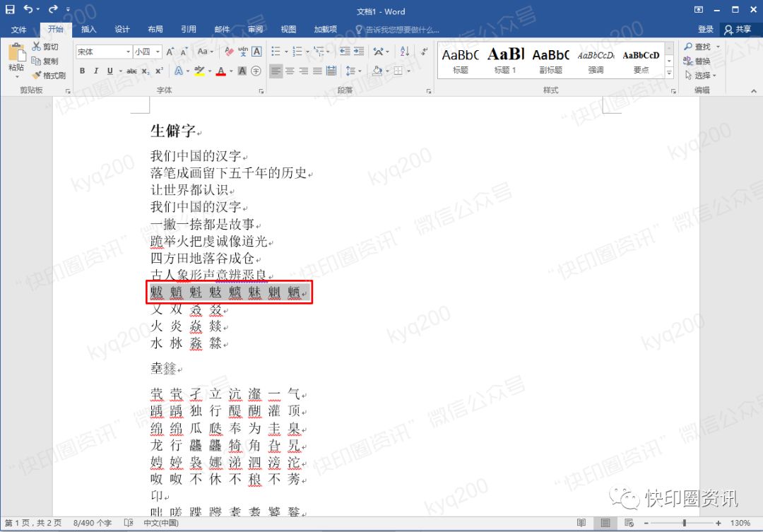Switch to the Layout (布局) tab
The width and height of the screenshot is (763, 532).
(155, 29)
